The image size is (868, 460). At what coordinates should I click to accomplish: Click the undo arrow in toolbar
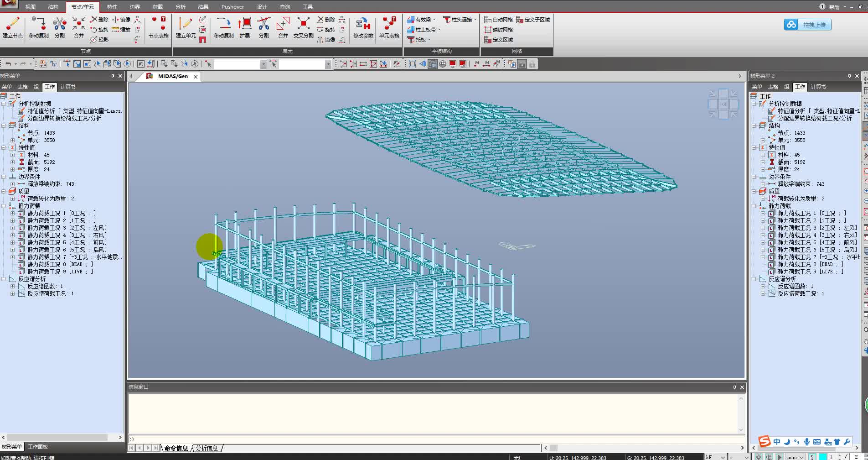pos(8,64)
